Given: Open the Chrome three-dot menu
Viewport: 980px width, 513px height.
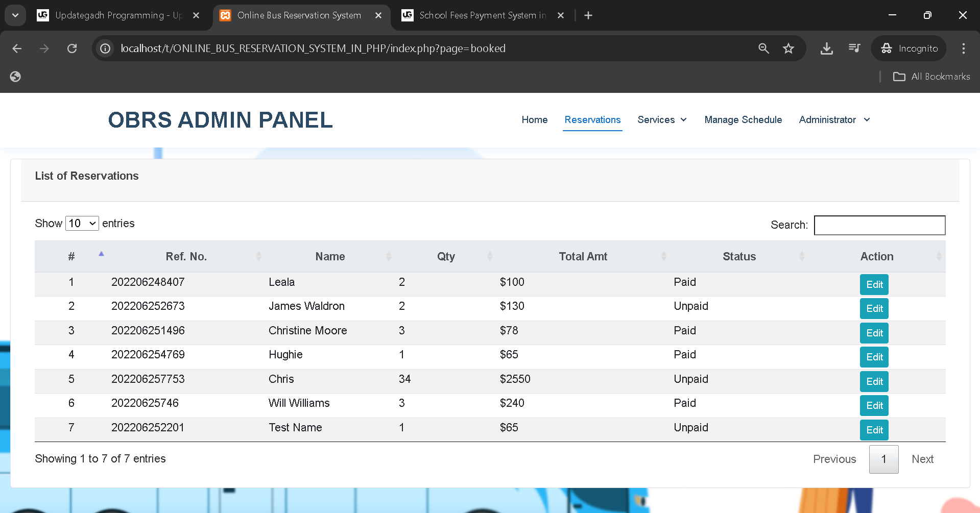Looking at the screenshot, I should pos(963,48).
